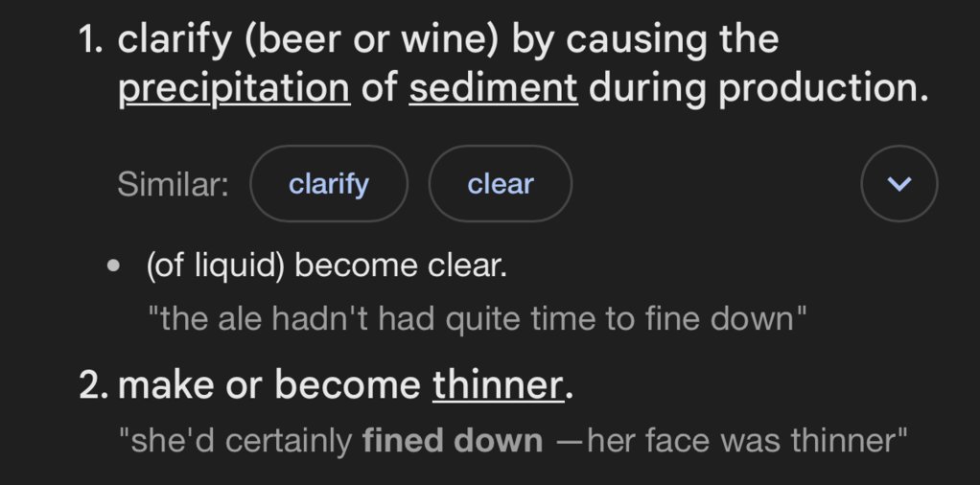
Task: Click the words 'by causing the'
Action: pos(645,39)
